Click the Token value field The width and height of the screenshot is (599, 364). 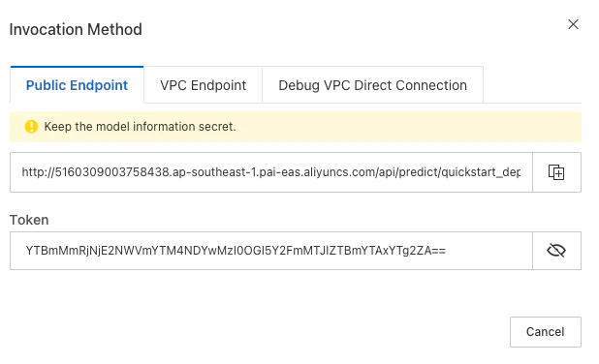pos(271,251)
